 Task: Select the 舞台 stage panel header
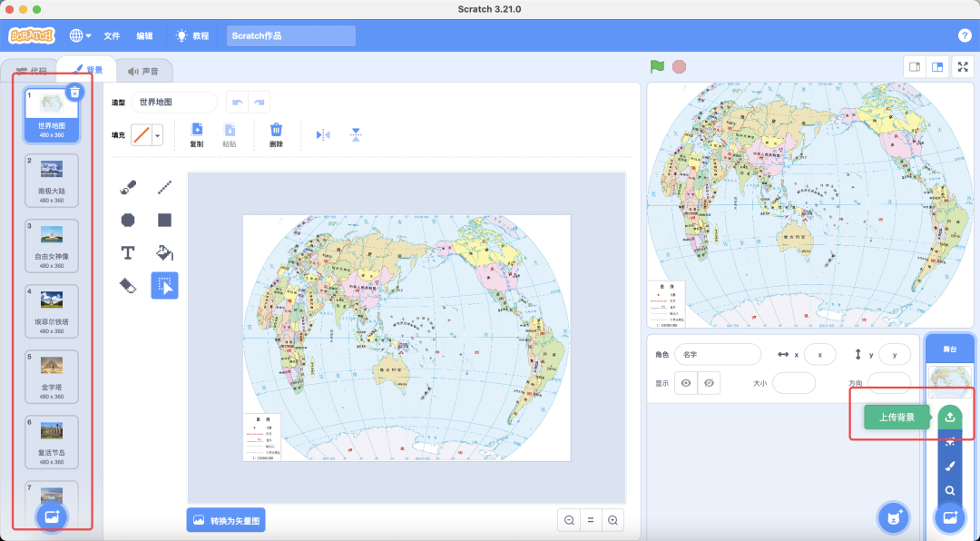click(949, 349)
